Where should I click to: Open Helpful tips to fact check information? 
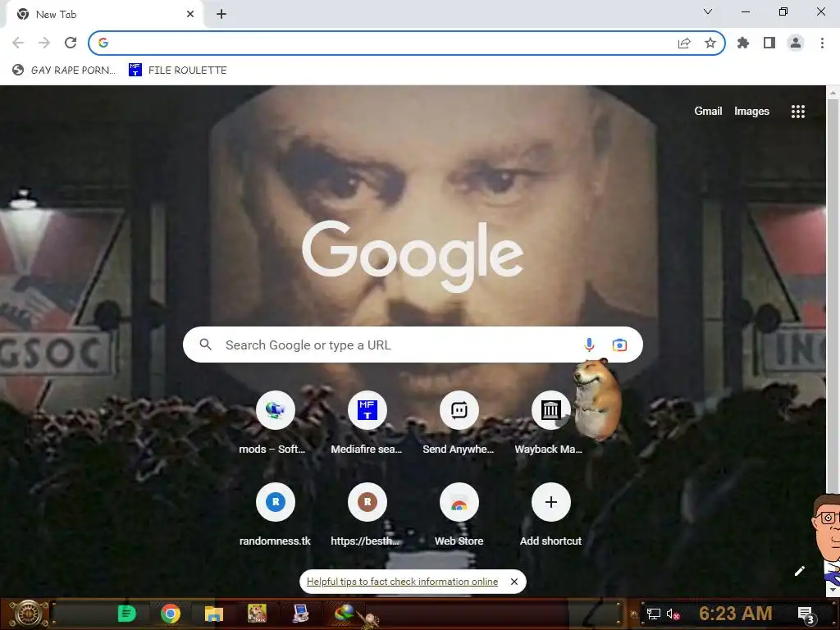pyautogui.click(x=402, y=582)
